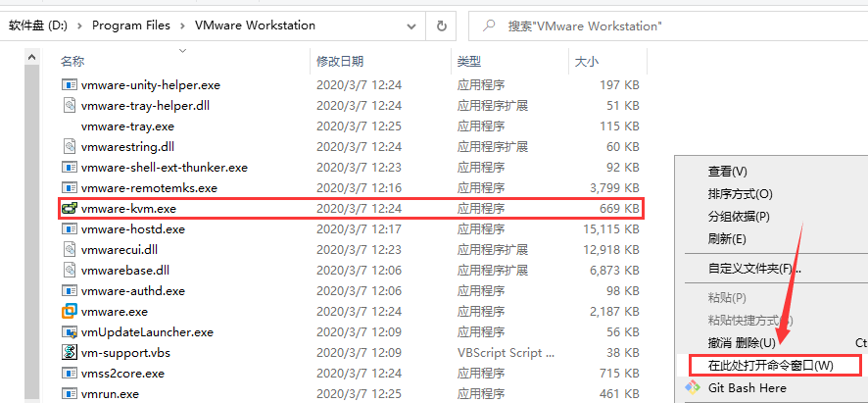This screenshot has height=403, width=868.
Task: Click scroll up arrow in file list
Action: [31, 57]
